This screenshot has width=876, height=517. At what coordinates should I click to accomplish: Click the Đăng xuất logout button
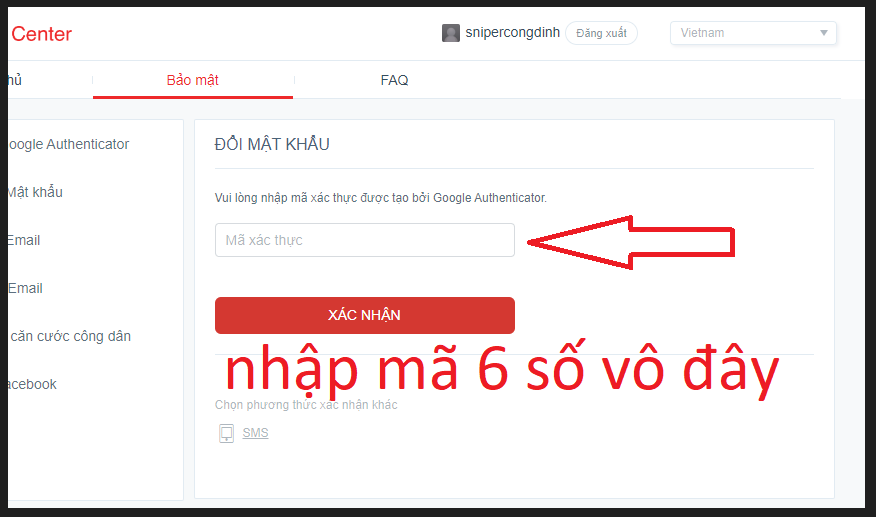tap(601, 33)
